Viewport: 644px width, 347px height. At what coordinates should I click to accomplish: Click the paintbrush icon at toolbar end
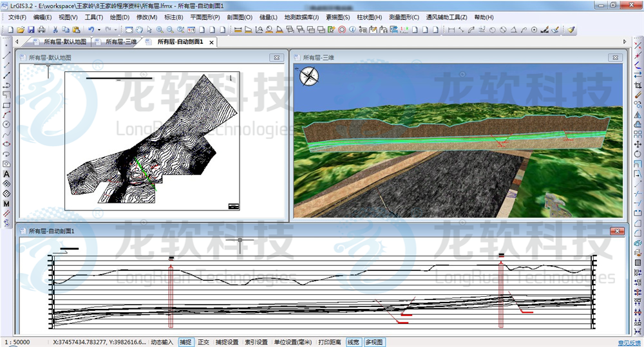point(571,30)
